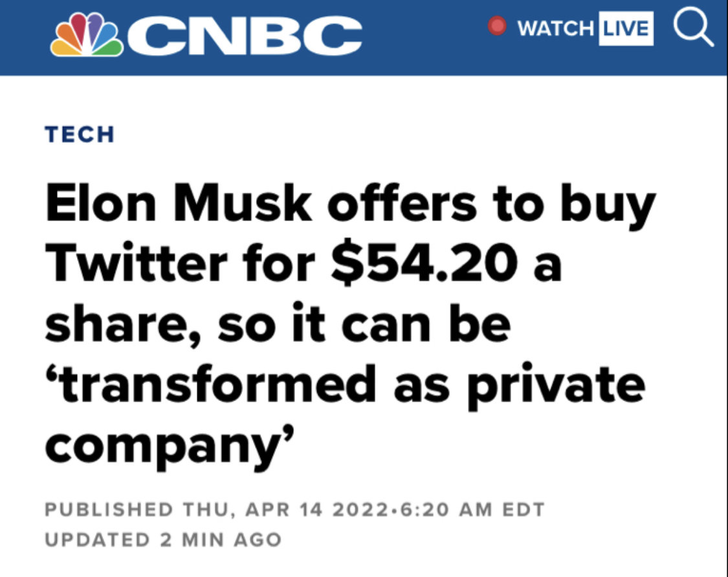Click the CNBC wordmark to go home
Screen dimensions: 728x577
pyautogui.click(x=245, y=36)
